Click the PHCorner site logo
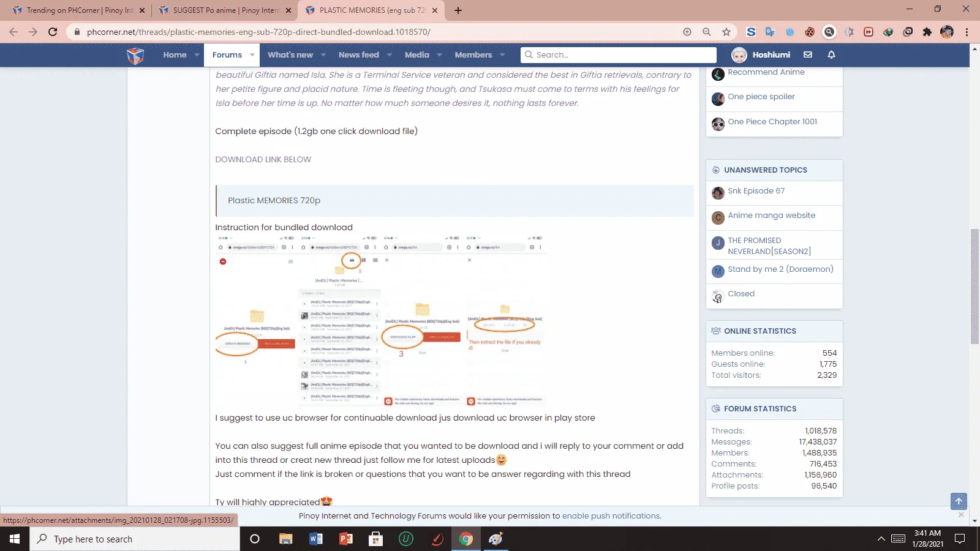 tap(135, 55)
